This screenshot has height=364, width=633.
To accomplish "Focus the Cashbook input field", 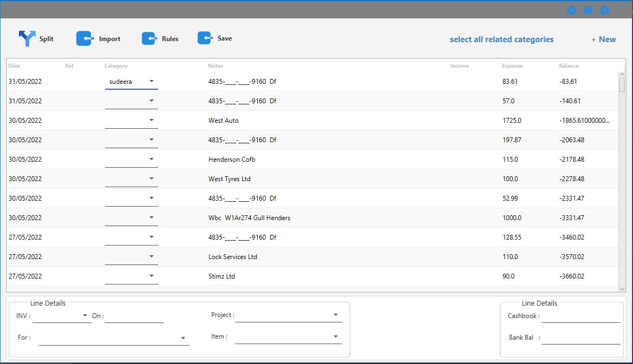I will tap(580, 316).
